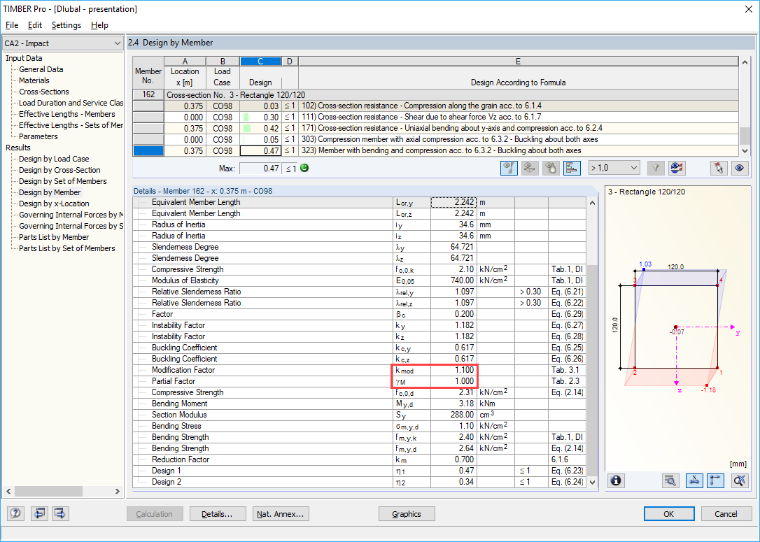Click the OK button

669,514
